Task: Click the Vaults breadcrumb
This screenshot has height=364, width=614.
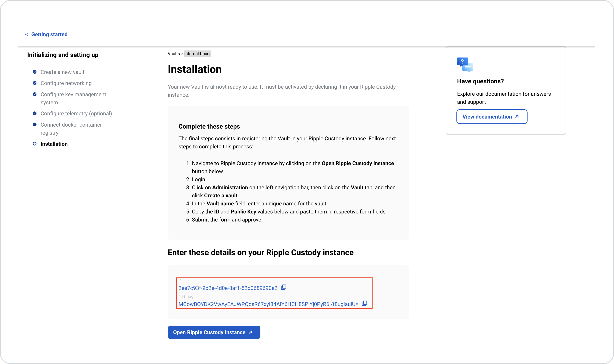Action: click(174, 54)
